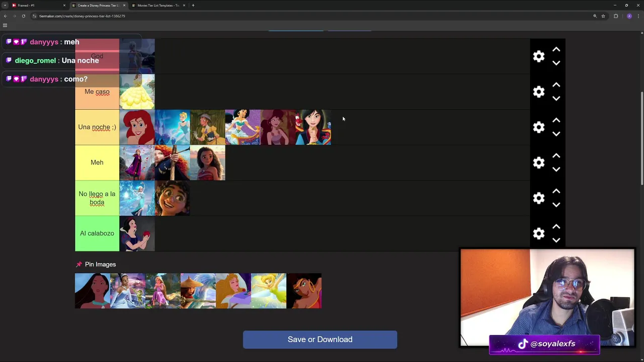Move No llego a la boda row down
This screenshot has width=644, height=362.
point(556,205)
